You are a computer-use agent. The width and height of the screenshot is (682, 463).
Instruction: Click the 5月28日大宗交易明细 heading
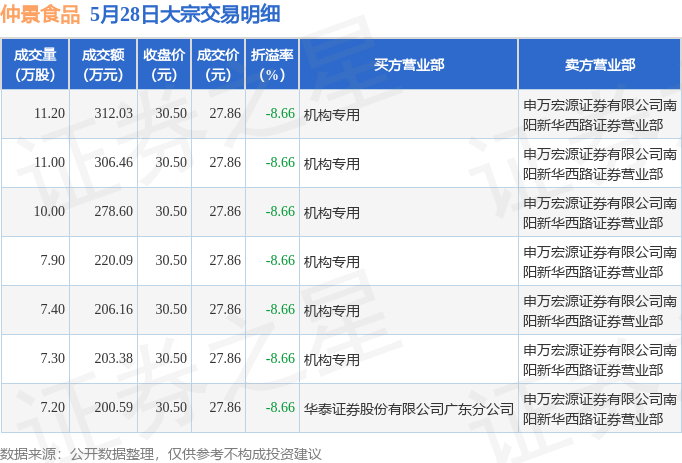[185, 14]
